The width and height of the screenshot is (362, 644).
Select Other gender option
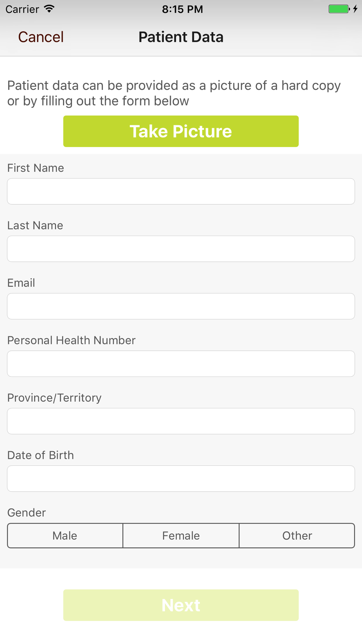pos(297,535)
